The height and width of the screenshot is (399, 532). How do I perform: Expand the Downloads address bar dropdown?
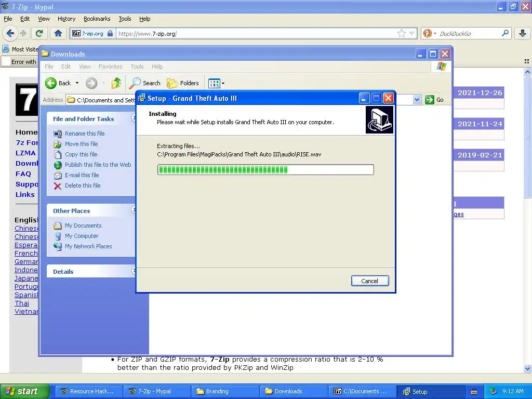click(x=417, y=100)
